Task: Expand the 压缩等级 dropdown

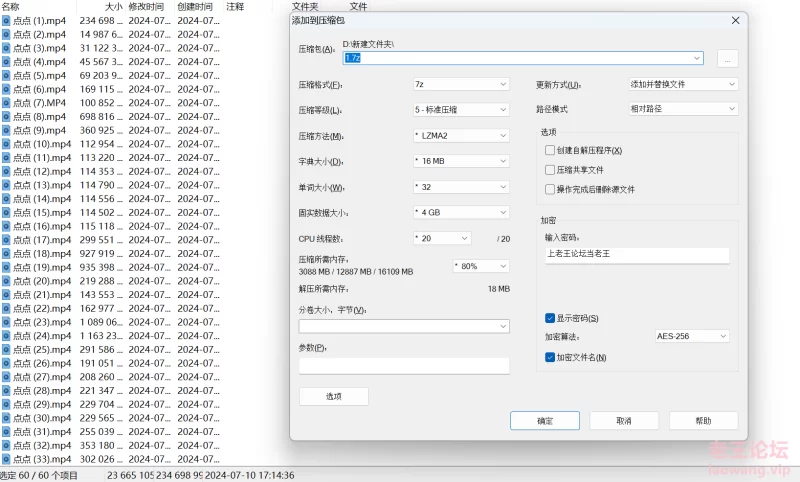Action: (460, 110)
